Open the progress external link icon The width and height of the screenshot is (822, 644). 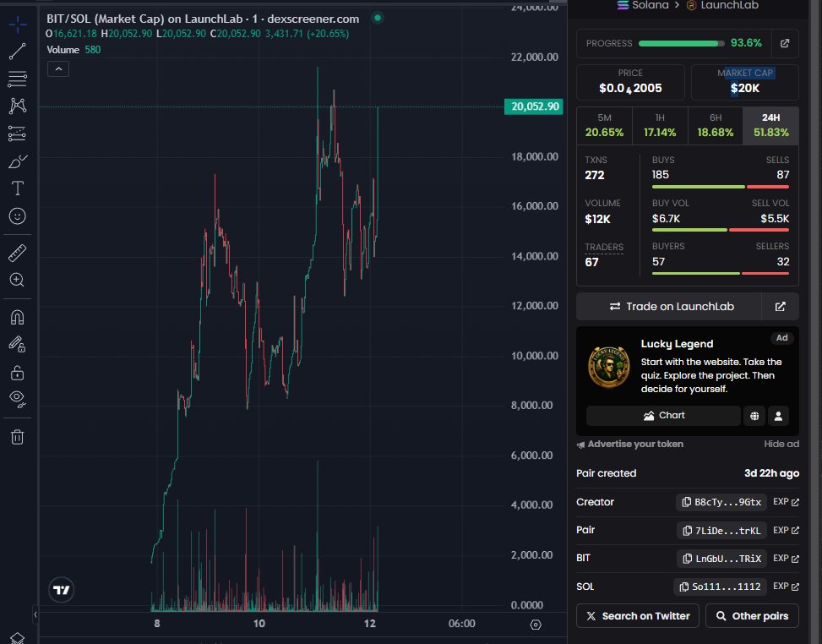click(785, 44)
